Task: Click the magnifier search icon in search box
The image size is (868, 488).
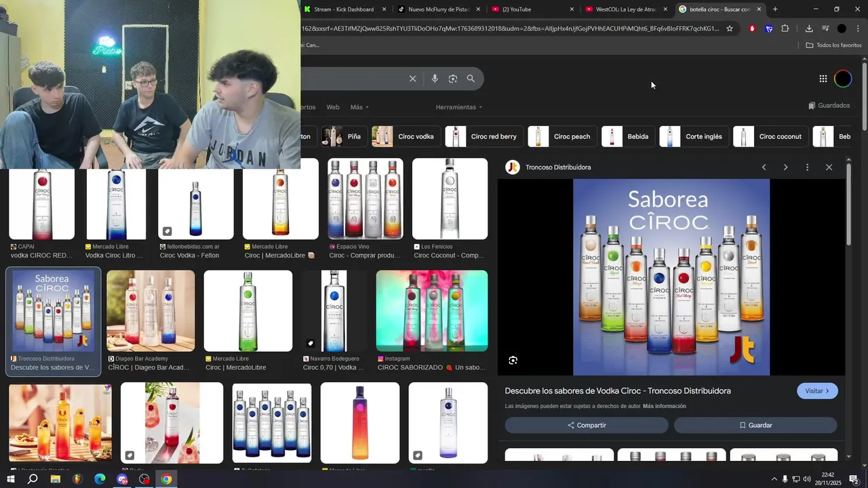Action: [471, 79]
